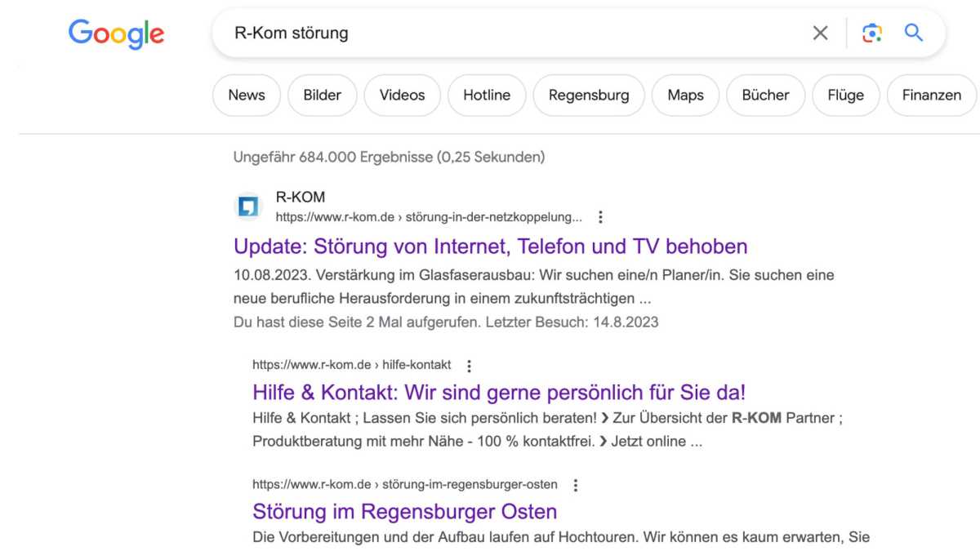Open Google Lens image search

pos(871,33)
